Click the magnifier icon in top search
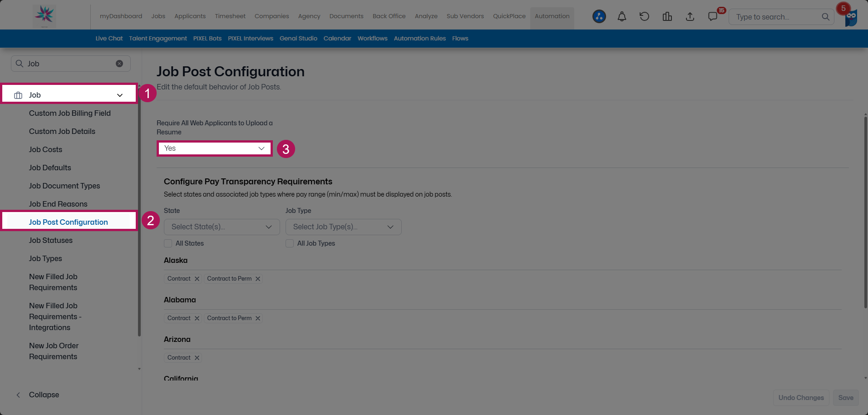 click(x=825, y=17)
